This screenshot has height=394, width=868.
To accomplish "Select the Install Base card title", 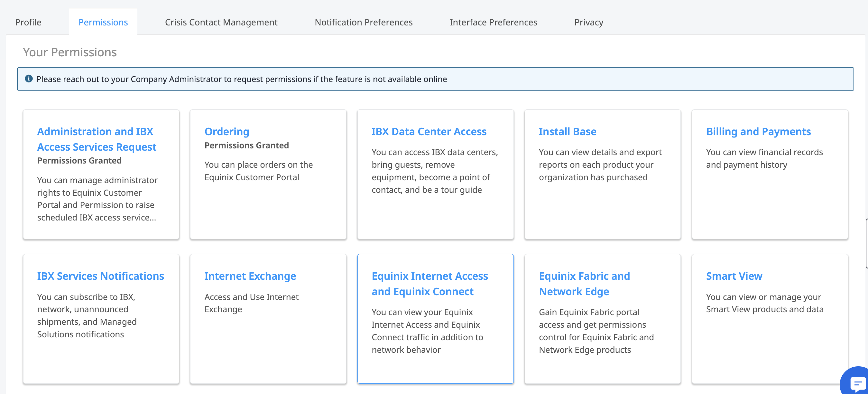I will tap(568, 131).
